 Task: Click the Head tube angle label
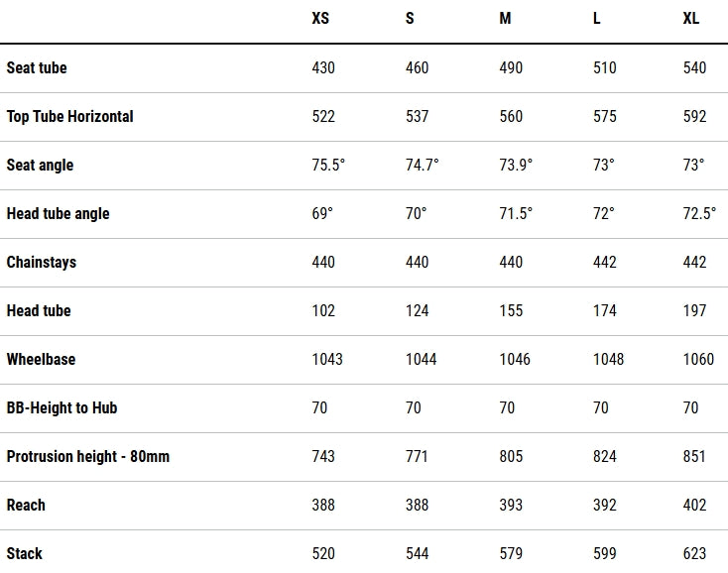tap(59, 214)
